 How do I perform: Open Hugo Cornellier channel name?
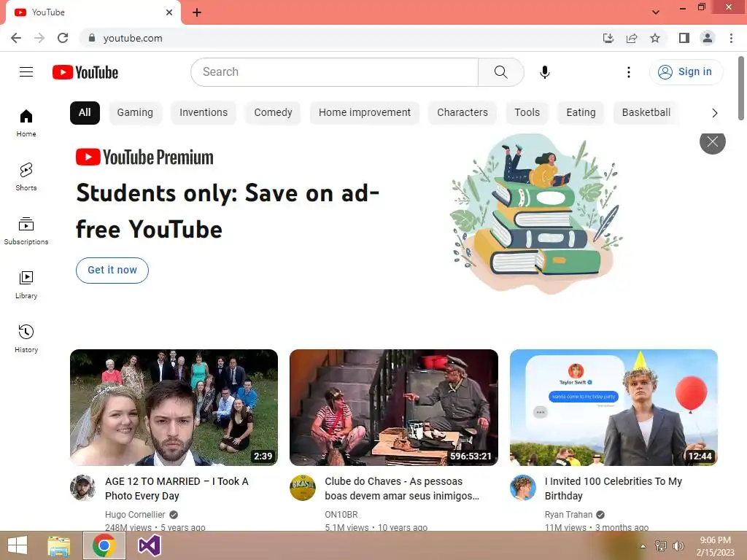135,515
